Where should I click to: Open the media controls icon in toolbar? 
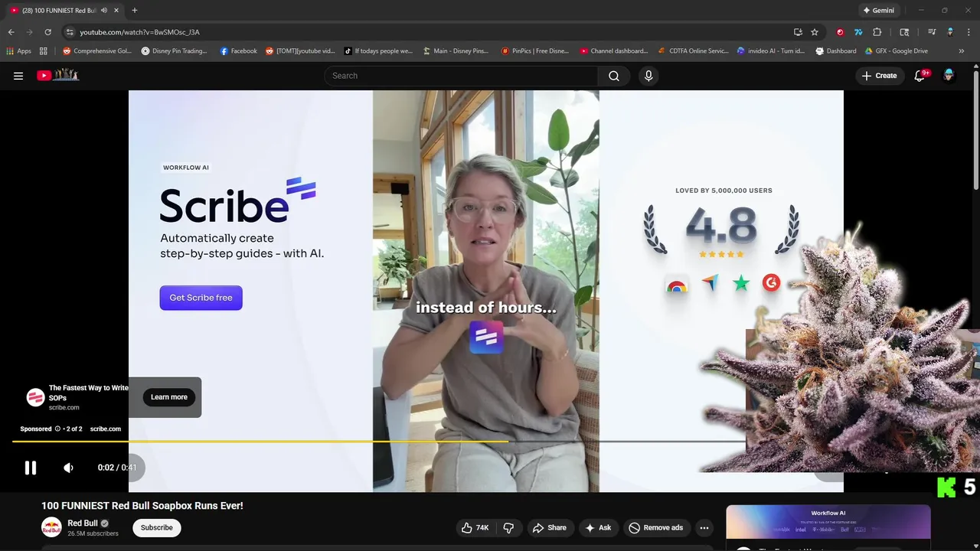[932, 32]
